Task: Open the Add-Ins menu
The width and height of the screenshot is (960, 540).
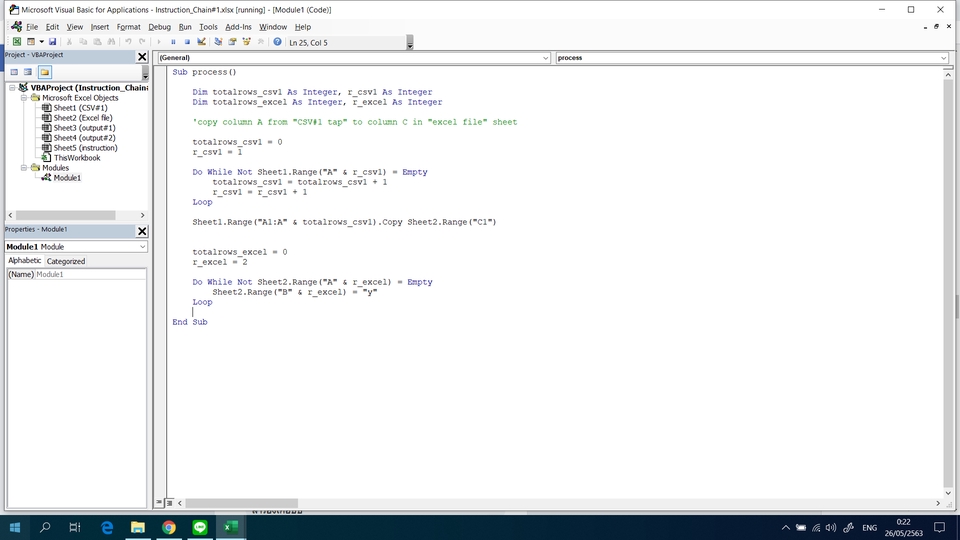Action: 238,27
